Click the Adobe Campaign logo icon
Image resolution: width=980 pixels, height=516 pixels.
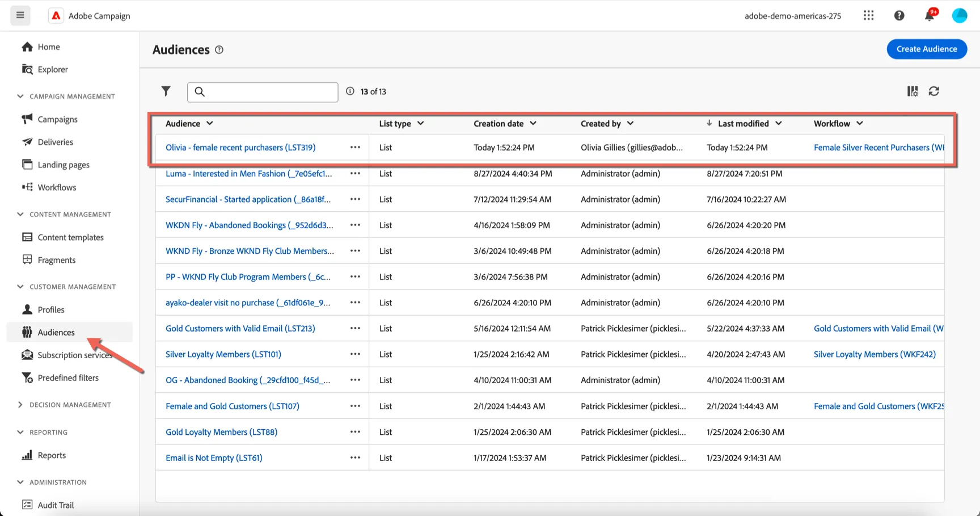[x=56, y=16]
